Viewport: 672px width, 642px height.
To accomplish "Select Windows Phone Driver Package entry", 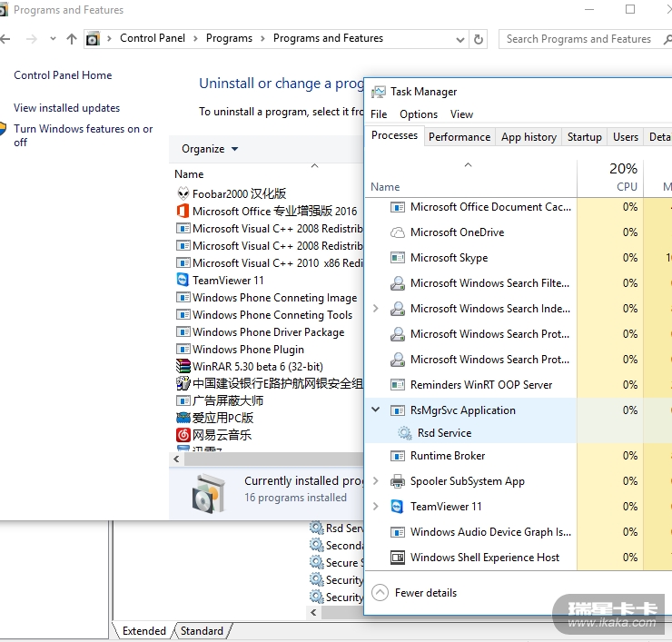I will 268,331.
